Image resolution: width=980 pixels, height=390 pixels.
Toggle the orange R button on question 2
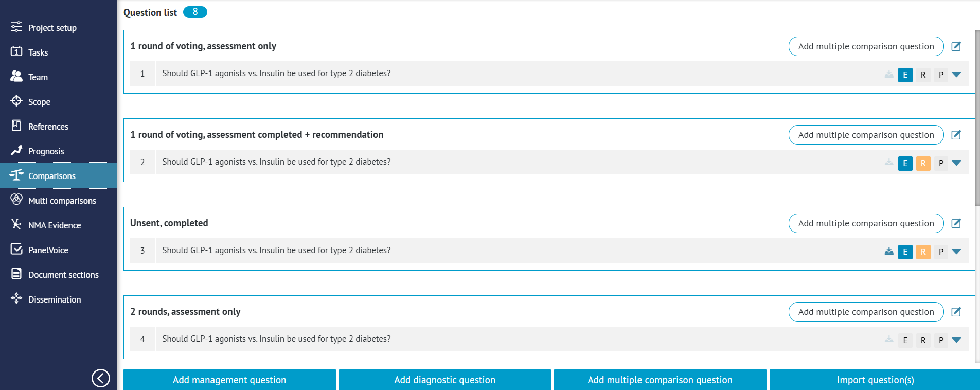click(923, 163)
